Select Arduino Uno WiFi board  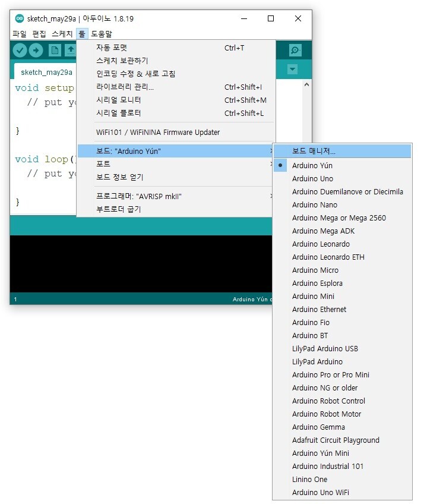[343, 493]
